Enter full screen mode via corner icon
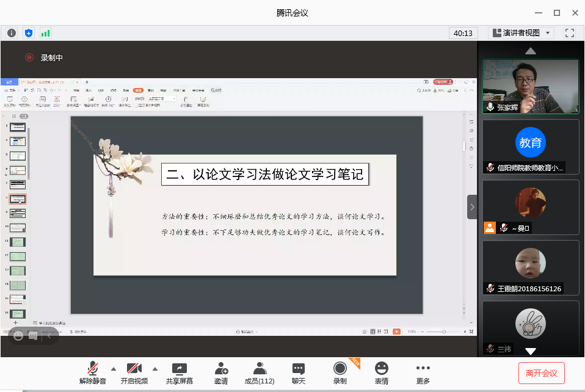Viewport: 585px width, 392px height. [570, 33]
